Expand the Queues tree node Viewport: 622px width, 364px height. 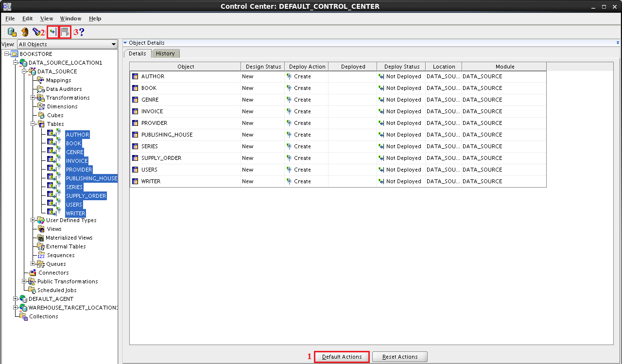tap(33, 264)
